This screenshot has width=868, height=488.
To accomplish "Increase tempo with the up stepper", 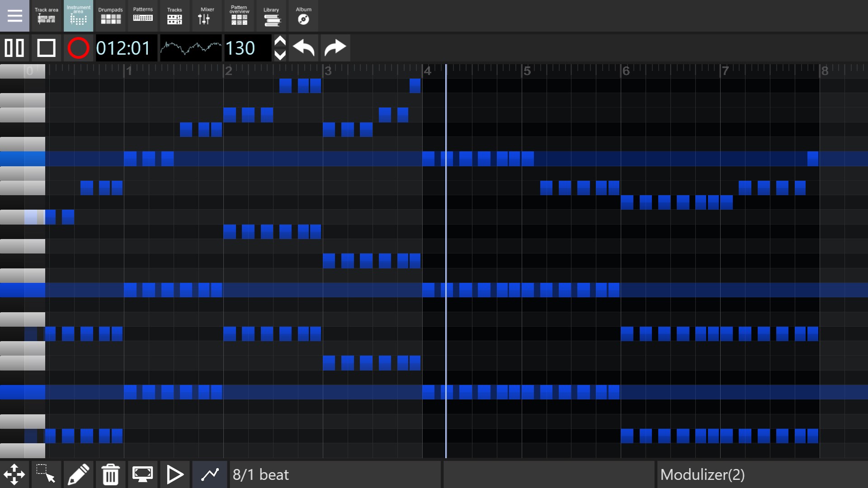I will click(280, 42).
